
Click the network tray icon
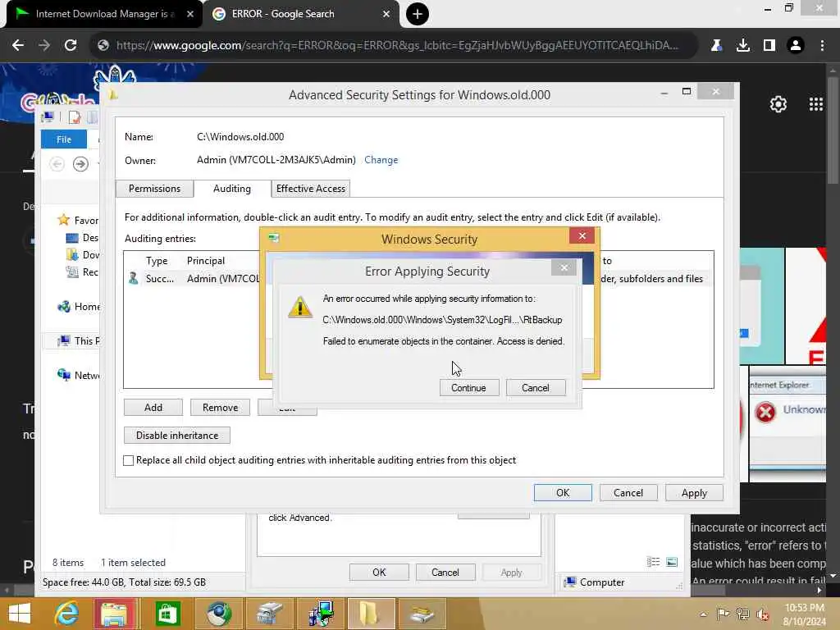tap(743, 614)
